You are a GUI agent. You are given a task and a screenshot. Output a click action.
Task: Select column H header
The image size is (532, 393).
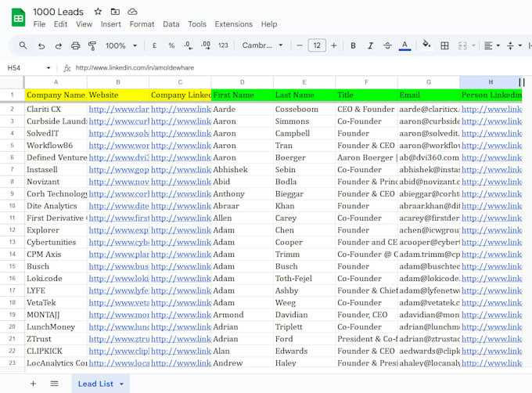[491, 82]
